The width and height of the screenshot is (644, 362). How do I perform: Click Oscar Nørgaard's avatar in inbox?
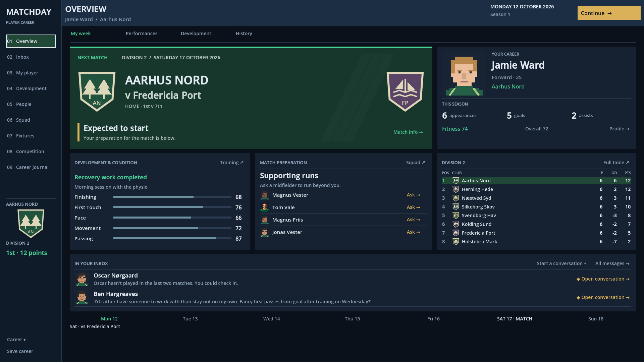click(x=82, y=279)
